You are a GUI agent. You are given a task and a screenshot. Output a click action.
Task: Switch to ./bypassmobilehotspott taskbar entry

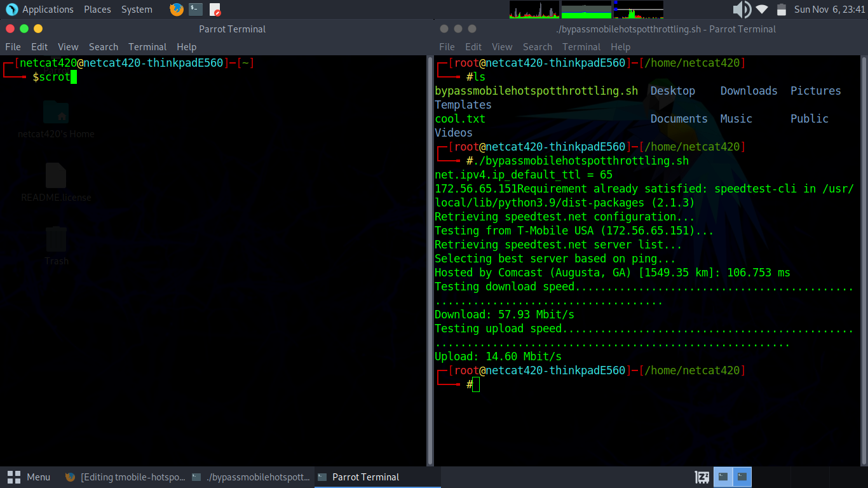252,477
